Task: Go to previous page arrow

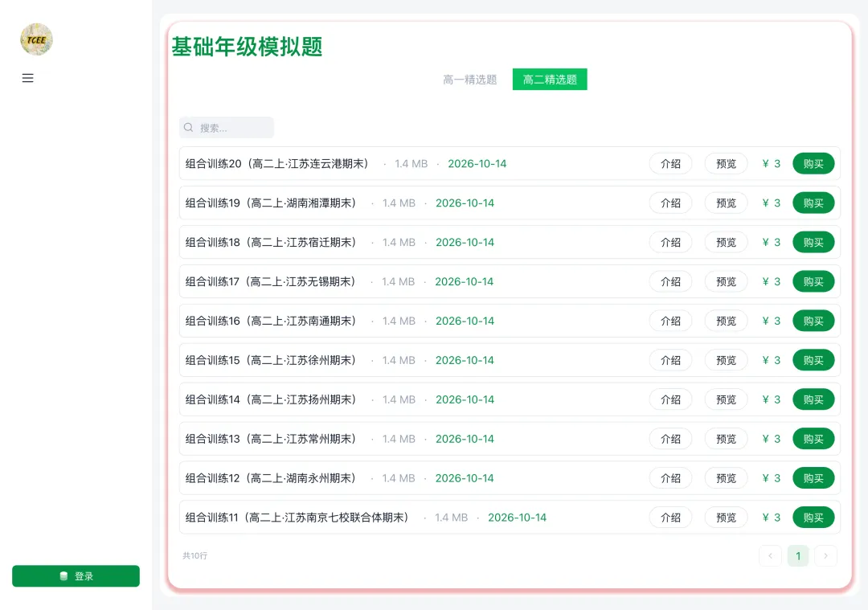Action: [770, 556]
